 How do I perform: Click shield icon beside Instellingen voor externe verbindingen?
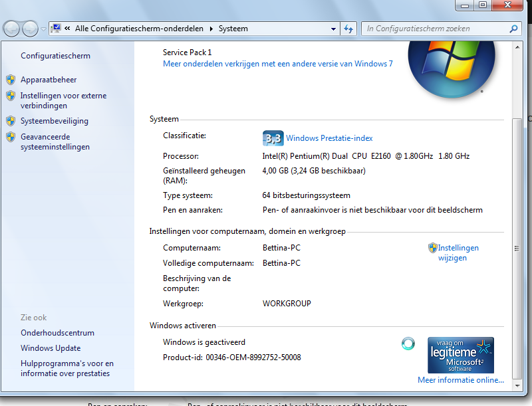click(11, 96)
